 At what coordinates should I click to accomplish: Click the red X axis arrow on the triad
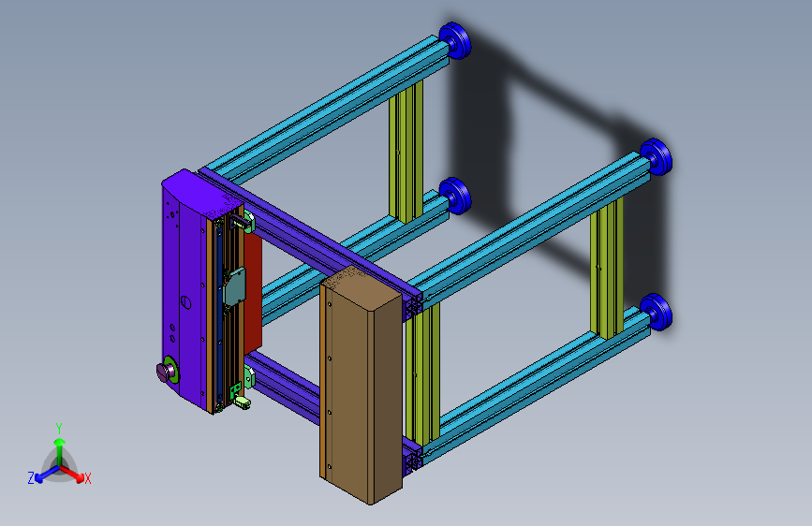[x=73, y=474]
